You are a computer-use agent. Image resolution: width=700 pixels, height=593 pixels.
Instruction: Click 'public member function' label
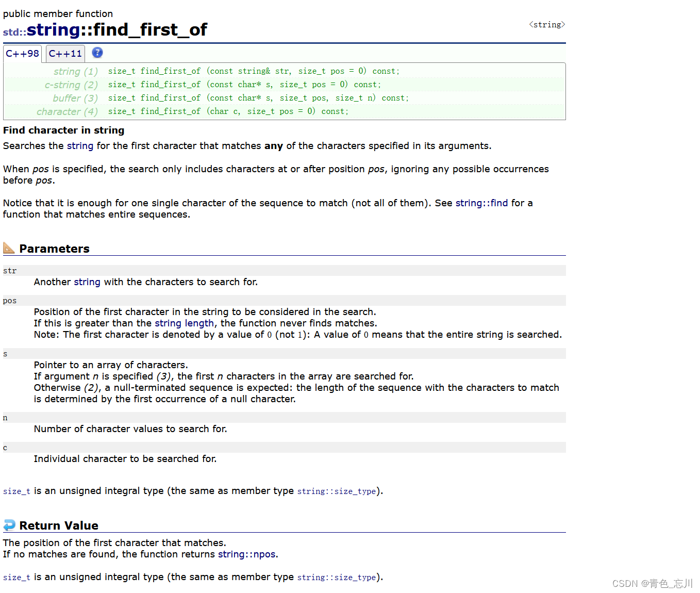tap(58, 14)
